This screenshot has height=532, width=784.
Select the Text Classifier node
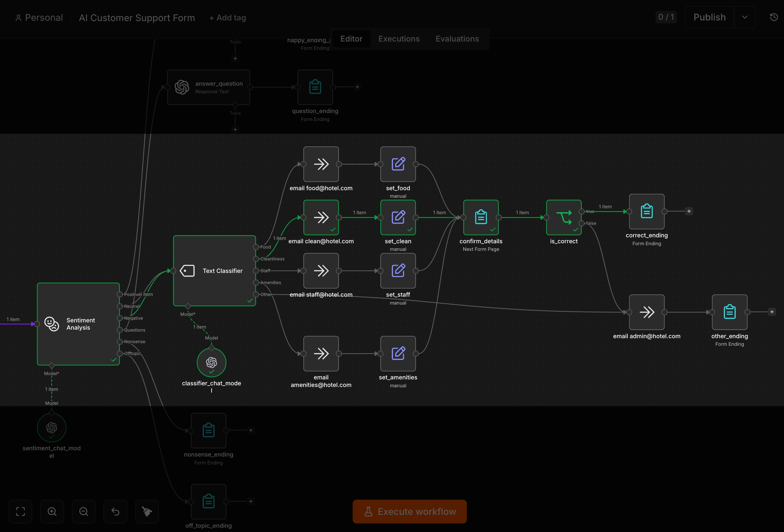215,271
